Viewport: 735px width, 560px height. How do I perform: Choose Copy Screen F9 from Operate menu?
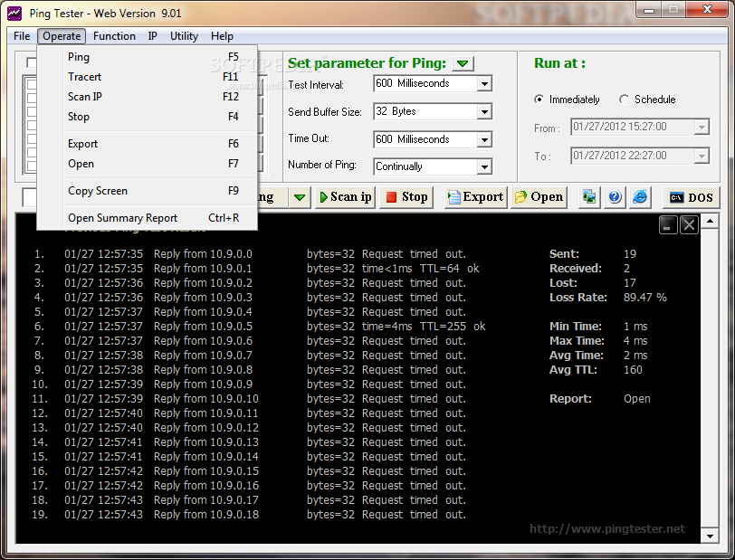148,191
